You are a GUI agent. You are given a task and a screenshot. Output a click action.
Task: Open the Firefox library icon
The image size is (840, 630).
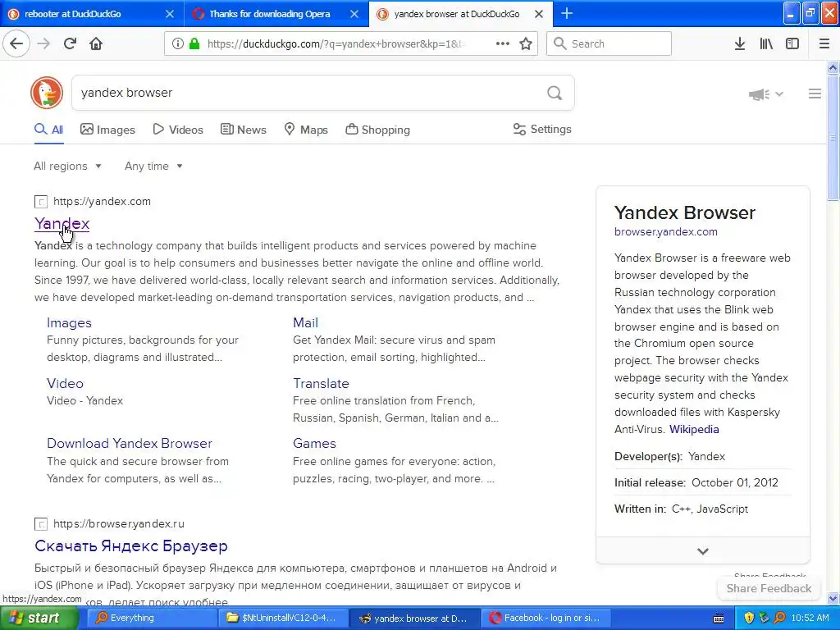click(766, 43)
